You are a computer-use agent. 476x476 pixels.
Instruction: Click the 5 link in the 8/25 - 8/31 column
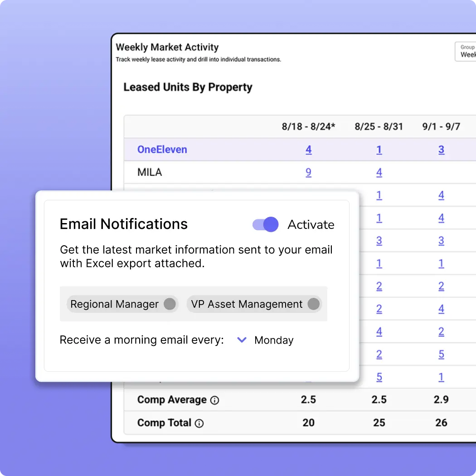pos(379,377)
